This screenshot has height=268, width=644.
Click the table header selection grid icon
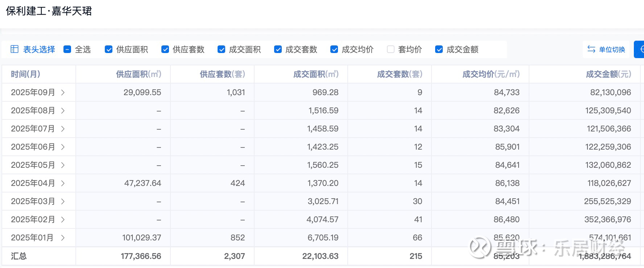click(15, 49)
